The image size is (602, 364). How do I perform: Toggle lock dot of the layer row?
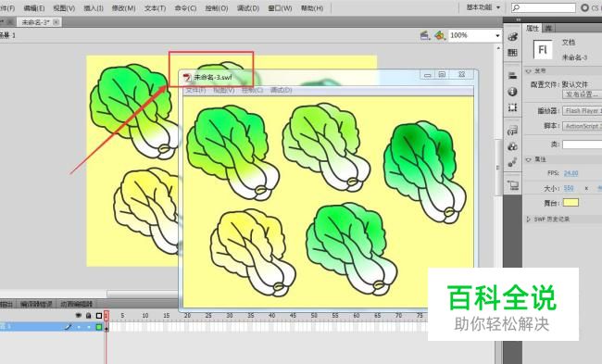click(x=89, y=327)
